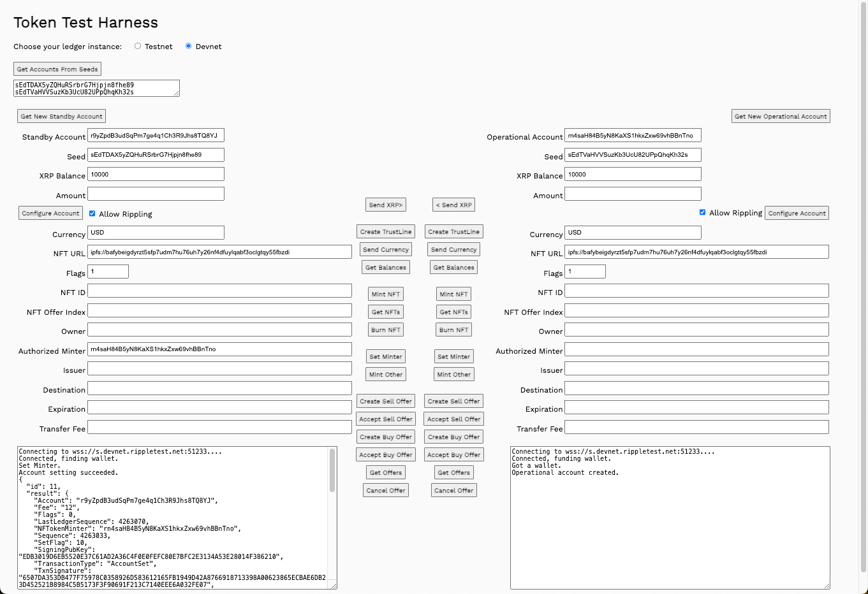
Task: Click Configure Account beside the standby Allow Rippling
Action: (x=50, y=213)
